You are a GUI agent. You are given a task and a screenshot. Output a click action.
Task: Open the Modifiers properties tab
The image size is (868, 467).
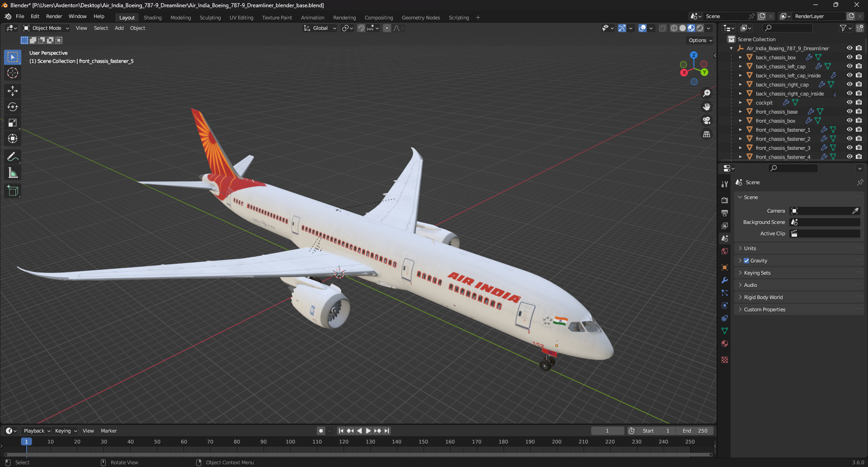coord(725,280)
